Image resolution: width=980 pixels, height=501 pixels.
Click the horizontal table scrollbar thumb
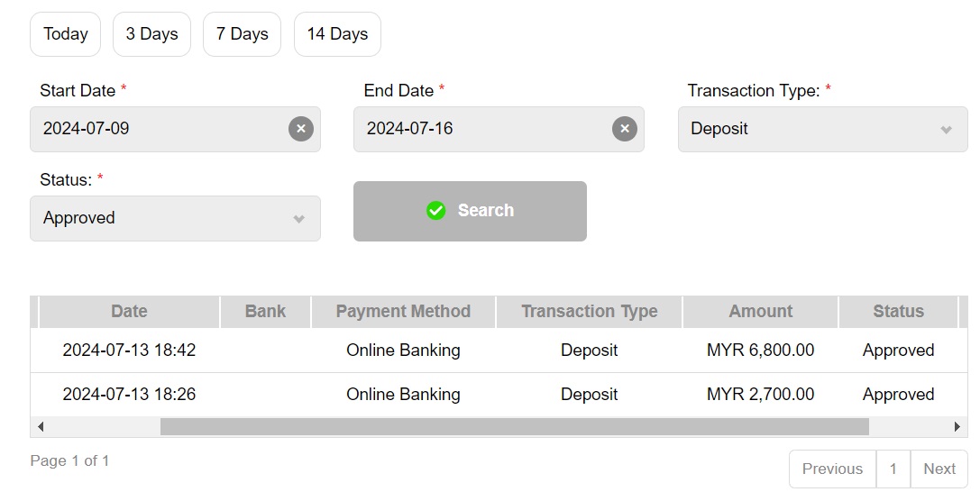(514, 426)
